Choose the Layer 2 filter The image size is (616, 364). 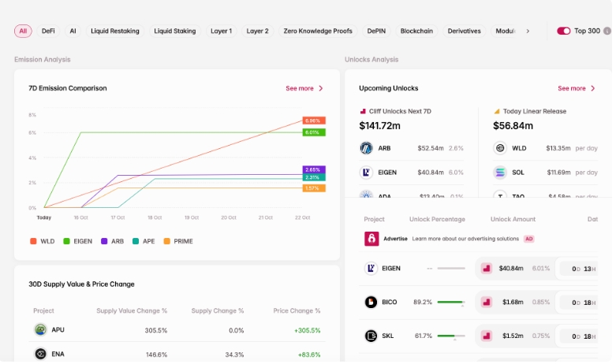coord(257,31)
